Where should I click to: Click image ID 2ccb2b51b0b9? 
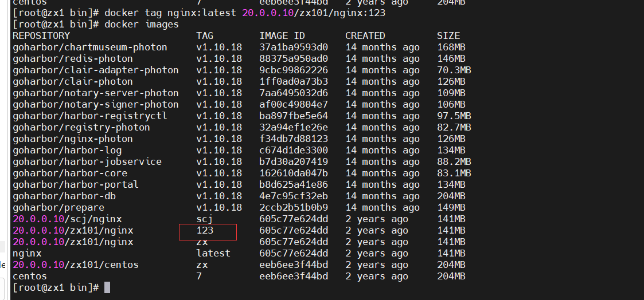click(x=294, y=208)
